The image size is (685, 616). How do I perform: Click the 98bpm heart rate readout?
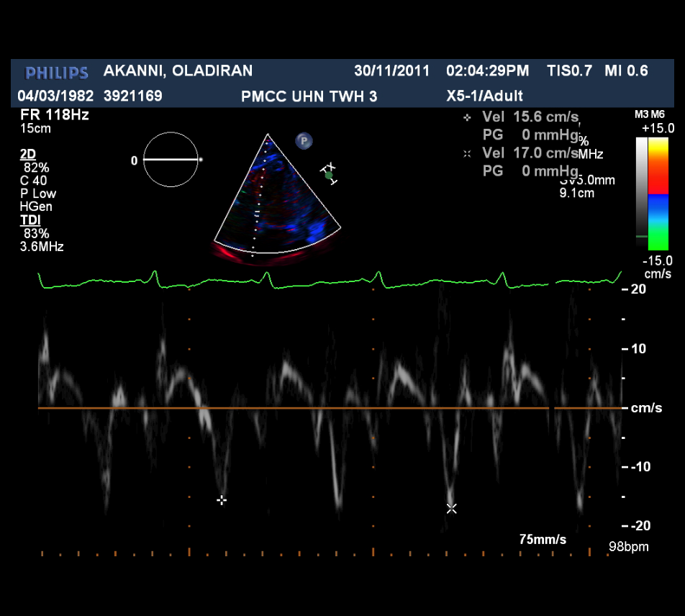[628, 547]
